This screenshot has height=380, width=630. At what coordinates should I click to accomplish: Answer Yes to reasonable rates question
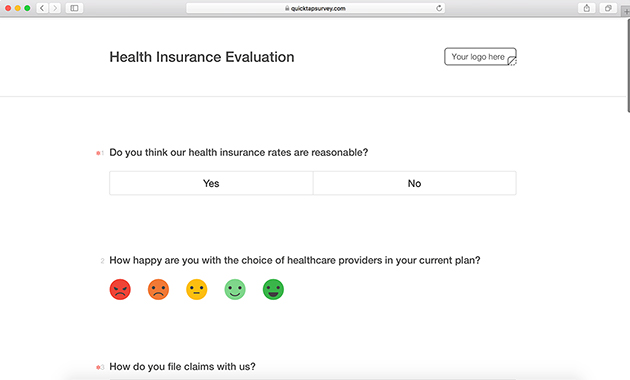click(211, 183)
